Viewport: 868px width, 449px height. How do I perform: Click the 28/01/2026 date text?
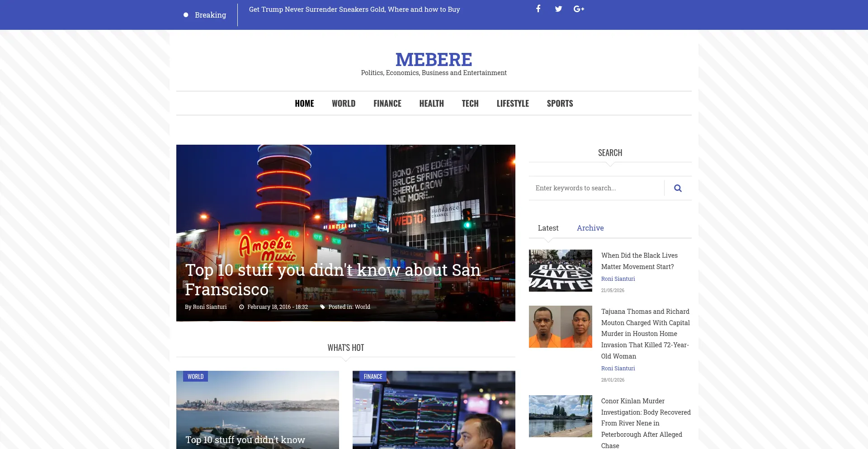click(x=613, y=380)
